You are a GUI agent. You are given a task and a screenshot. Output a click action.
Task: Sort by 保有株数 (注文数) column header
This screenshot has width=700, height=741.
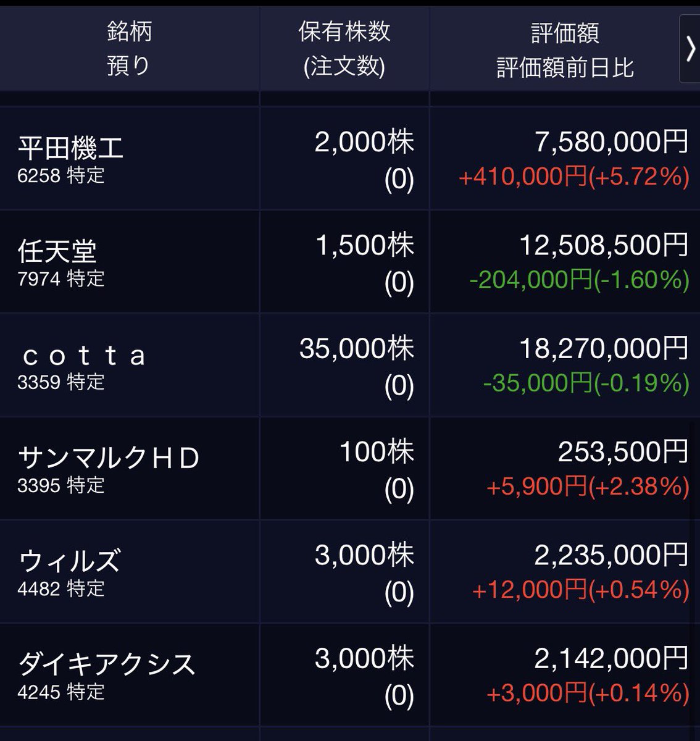344,48
